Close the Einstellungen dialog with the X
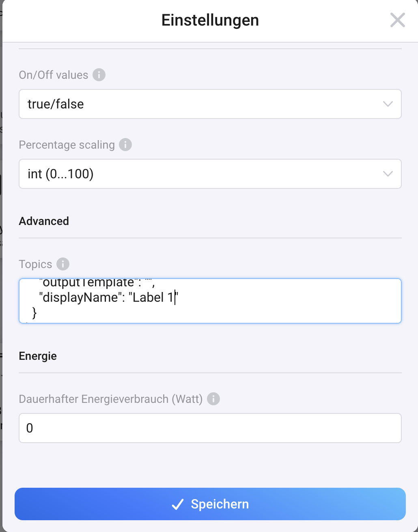The height and width of the screenshot is (532, 418). point(397,20)
